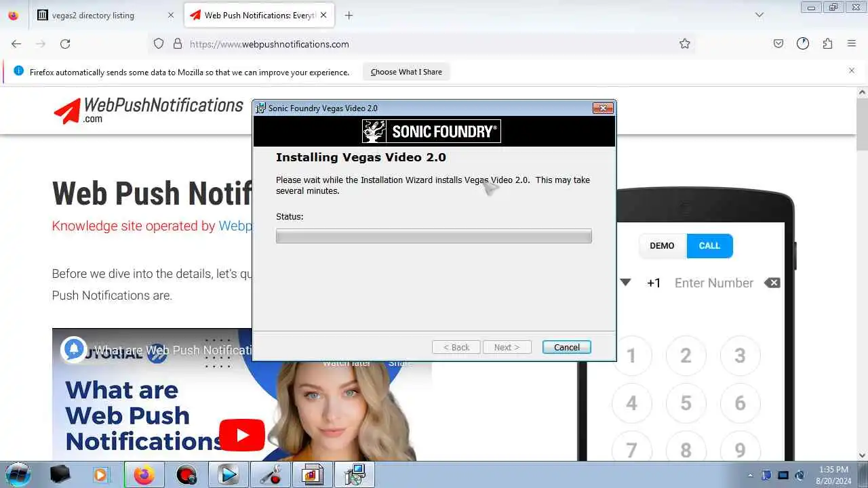Open the clock showing 1:35 PM

pos(833,474)
